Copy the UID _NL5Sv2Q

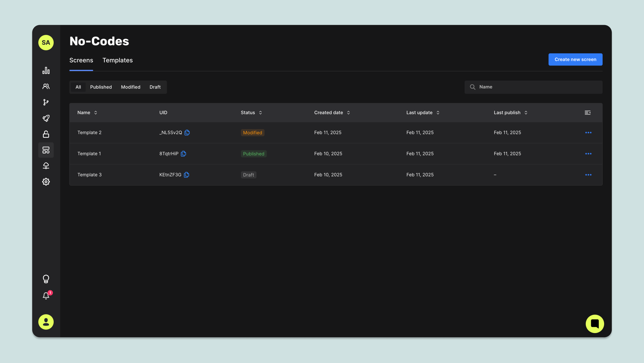[x=187, y=133]
